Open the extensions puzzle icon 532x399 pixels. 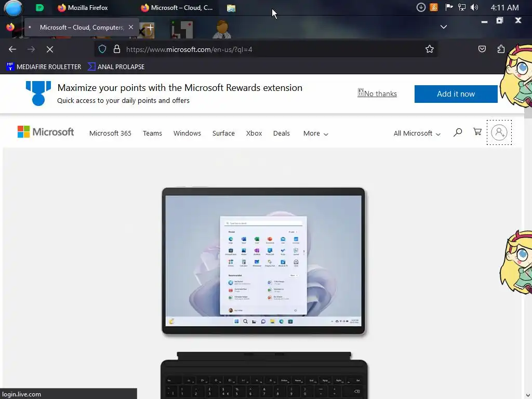(501, 49)
